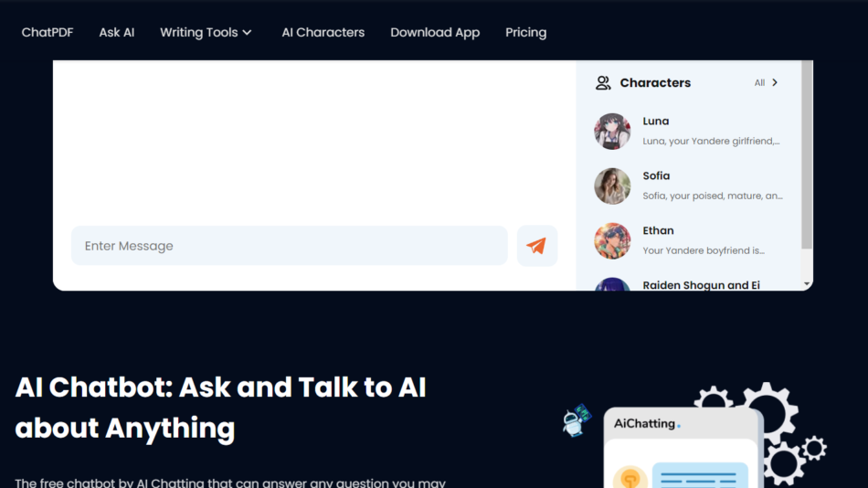Image resolution: width=868 pixels, height=488 pixels.
Task: Open the Download App link
Action: click(x=435, y=33)
